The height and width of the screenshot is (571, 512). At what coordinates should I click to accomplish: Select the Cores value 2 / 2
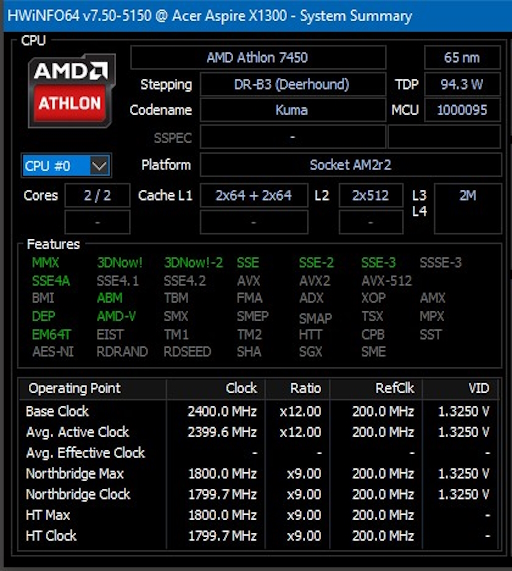97,196
